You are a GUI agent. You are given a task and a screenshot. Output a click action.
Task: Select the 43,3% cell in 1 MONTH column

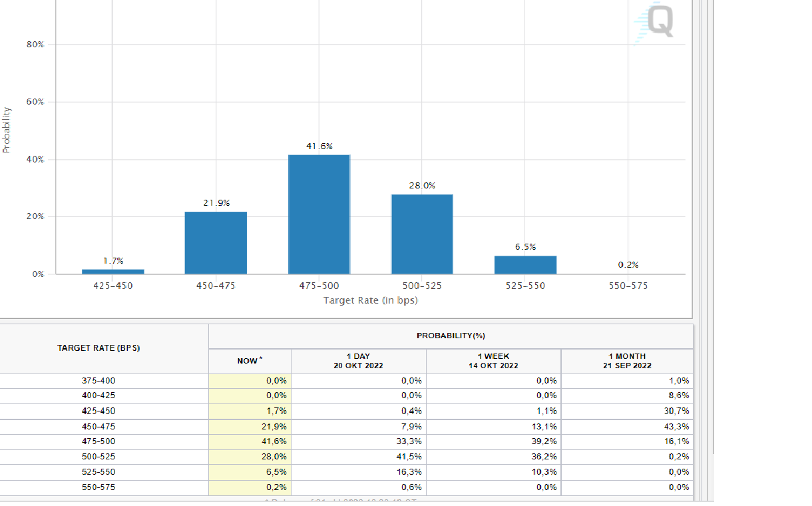627,426
